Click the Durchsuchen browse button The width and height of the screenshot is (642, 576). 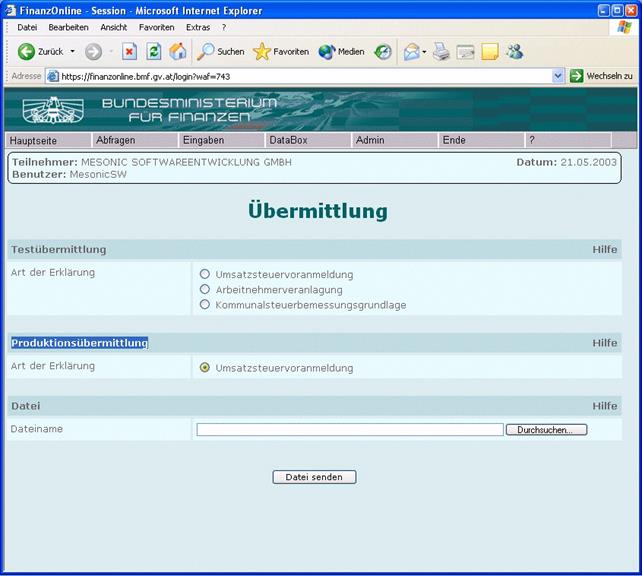[546, 430]
